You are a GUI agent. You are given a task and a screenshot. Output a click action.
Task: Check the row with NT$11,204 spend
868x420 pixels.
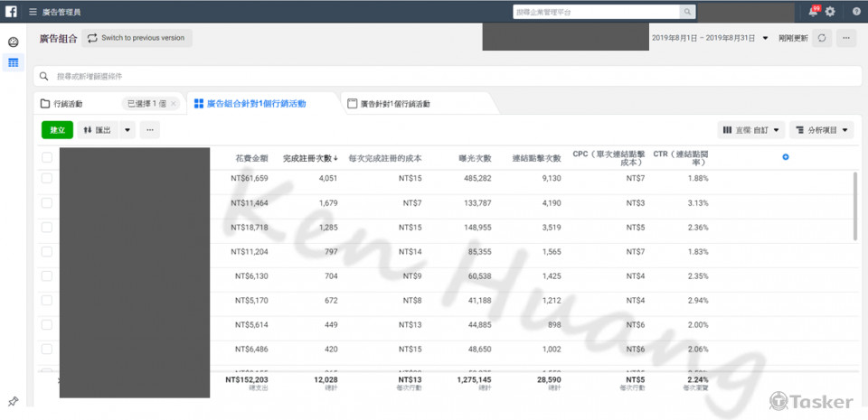pyautogui.click(x=47, y=251)
